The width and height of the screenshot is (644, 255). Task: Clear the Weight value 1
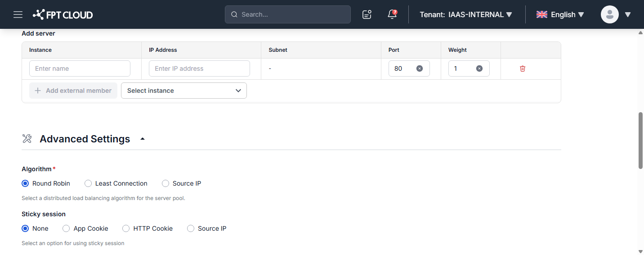click(x=479, y=68)
